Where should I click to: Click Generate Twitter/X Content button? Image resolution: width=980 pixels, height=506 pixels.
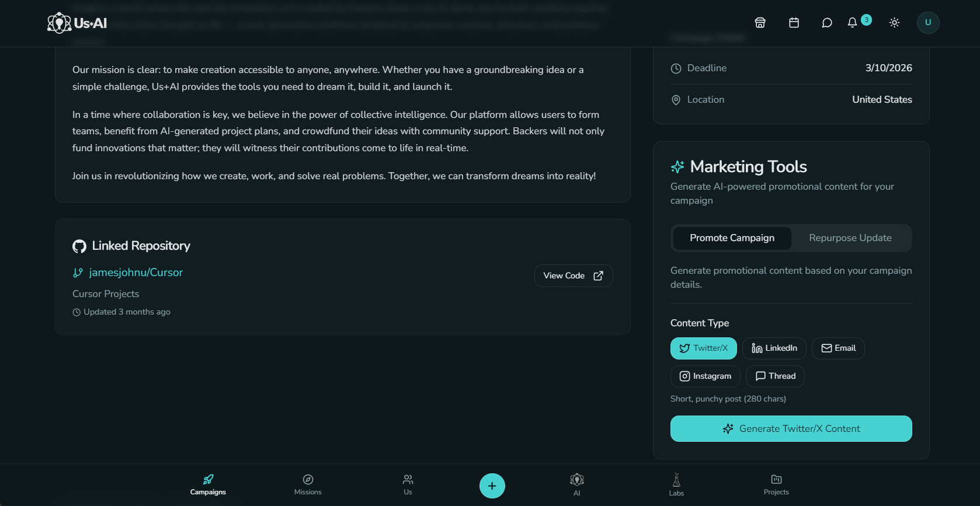point(791,429)
